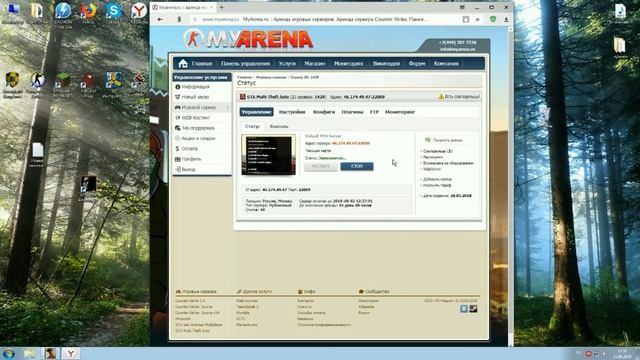Click the Выход logout icon in sidebar
Image resolution: width=640 pixels, height=360 pixels.
point(178,169)
